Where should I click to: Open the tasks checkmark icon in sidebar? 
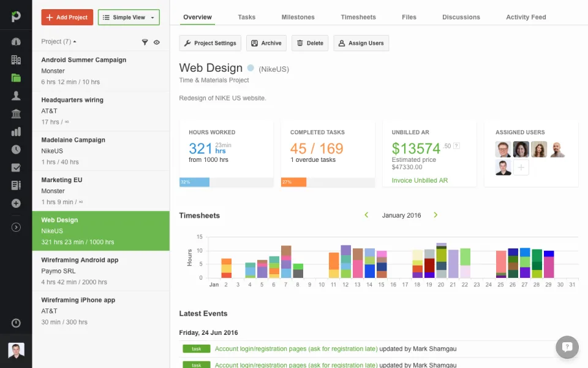click(16, 167)
